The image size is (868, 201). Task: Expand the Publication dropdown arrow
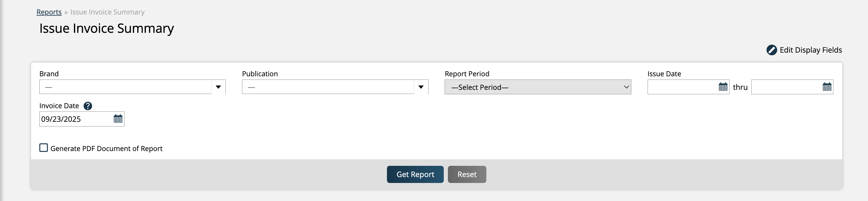click(x=421, y=87)
